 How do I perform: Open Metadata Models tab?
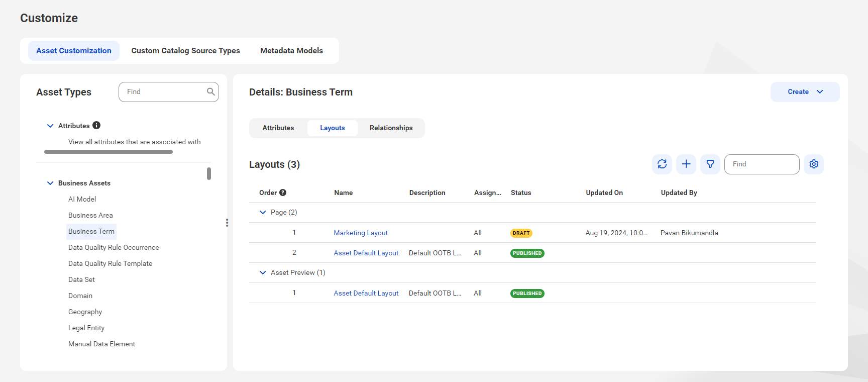coord(291,51)
